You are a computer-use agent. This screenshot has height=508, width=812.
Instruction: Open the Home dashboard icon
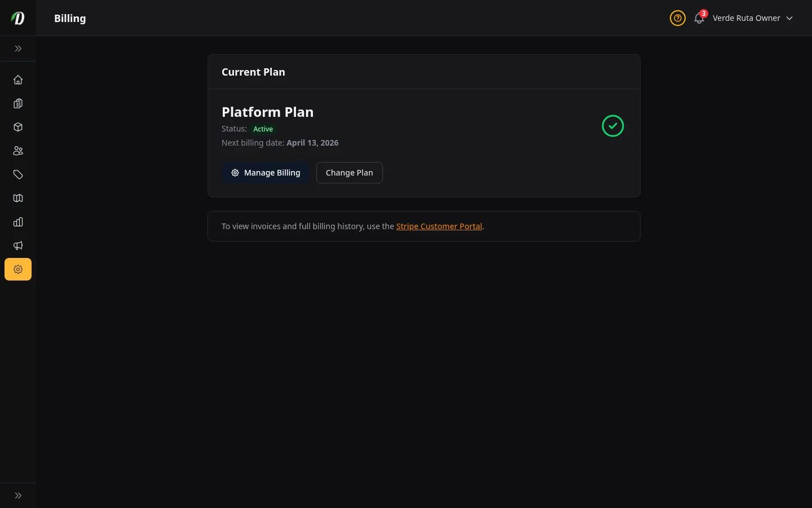coord(18,80)
